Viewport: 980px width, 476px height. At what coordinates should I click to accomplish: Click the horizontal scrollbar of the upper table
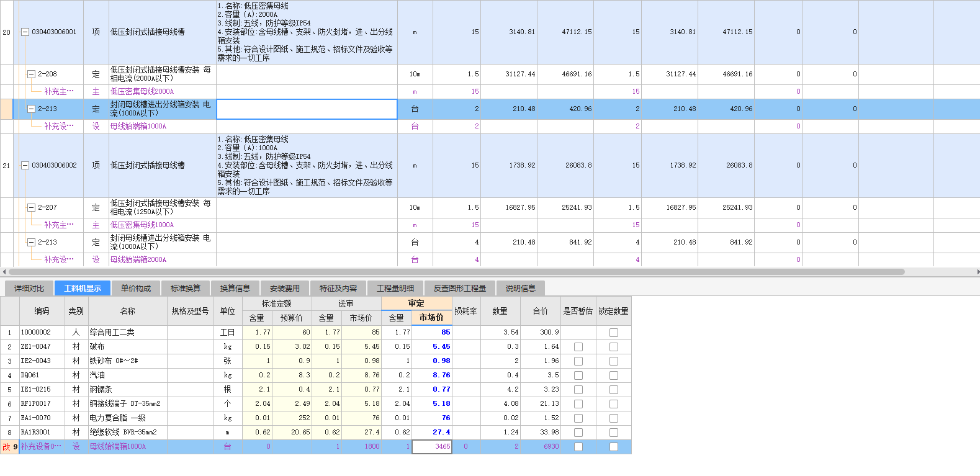(x=456, y=272)
